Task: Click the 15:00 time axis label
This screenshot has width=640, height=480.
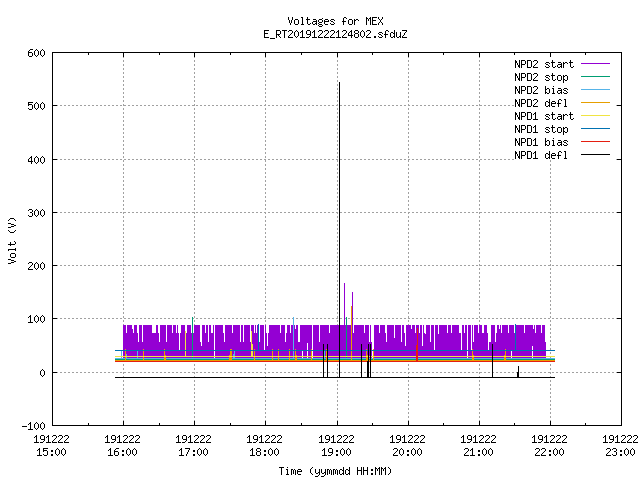Action: (51, 452)
